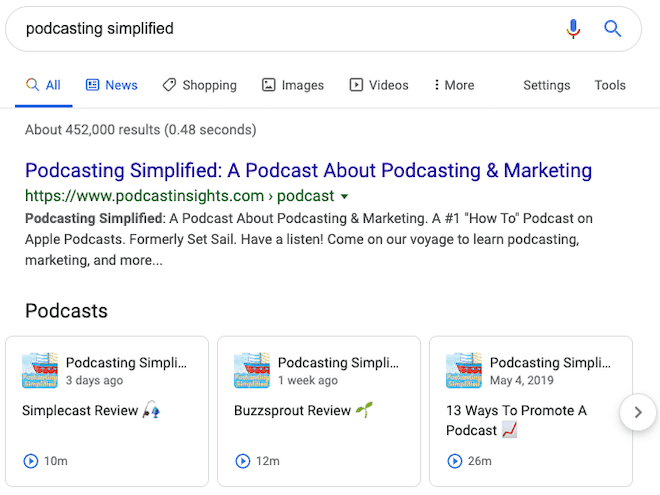Play the Buzzsprout Review episode
The width and height of the screenshot is (660, 495).
tap(242, 461)
